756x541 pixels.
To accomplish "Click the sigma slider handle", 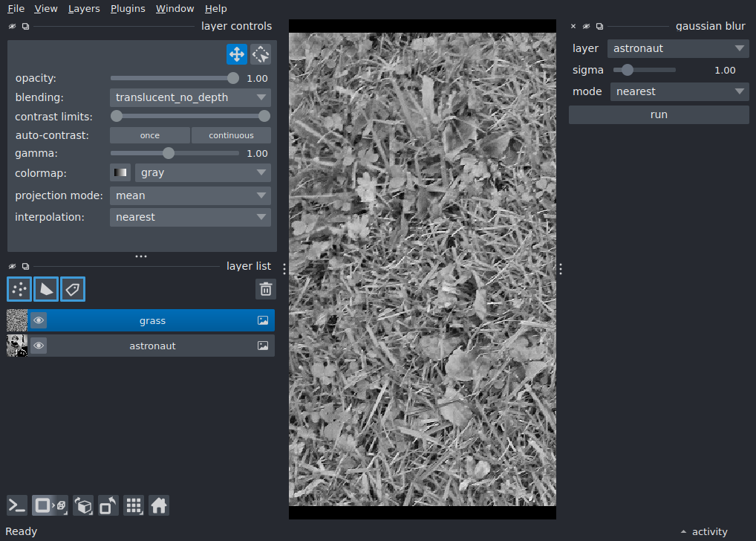I will pyautogui.click(x=627, y=70).
